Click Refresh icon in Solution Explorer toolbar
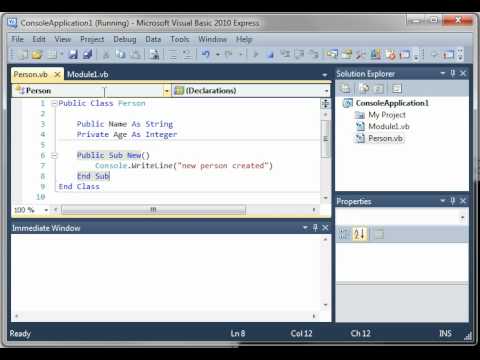Screen dimensions: 480x360 [x=379, y=89]
